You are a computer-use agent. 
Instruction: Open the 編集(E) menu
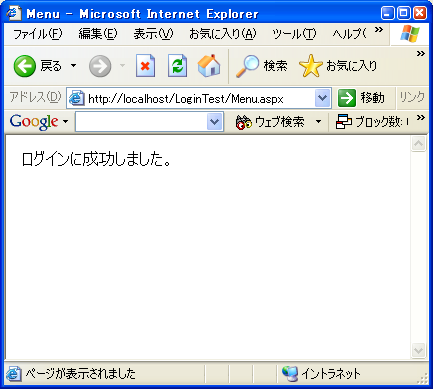[98, 34]
